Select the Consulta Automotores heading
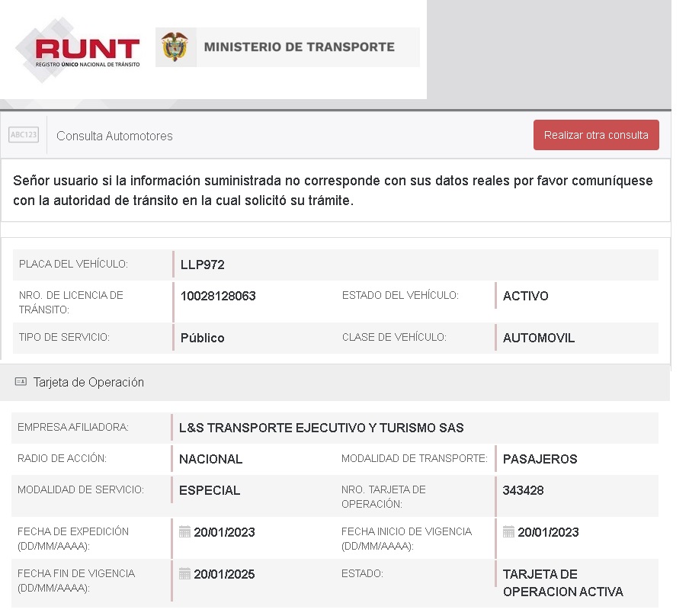 click(114, 136)
